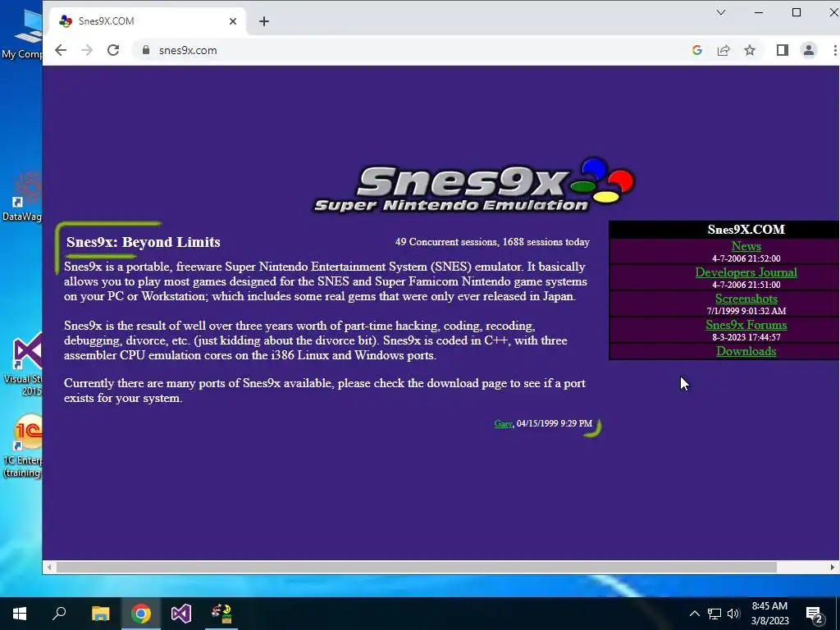
Task: Click the 8-3-2023 17:44:57 forums timestamp
Action: (746, 337)
